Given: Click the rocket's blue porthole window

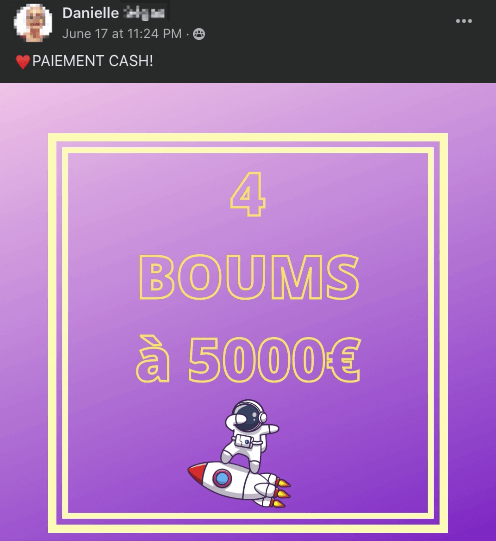Looking at the screenshot, I should point(222,478).
